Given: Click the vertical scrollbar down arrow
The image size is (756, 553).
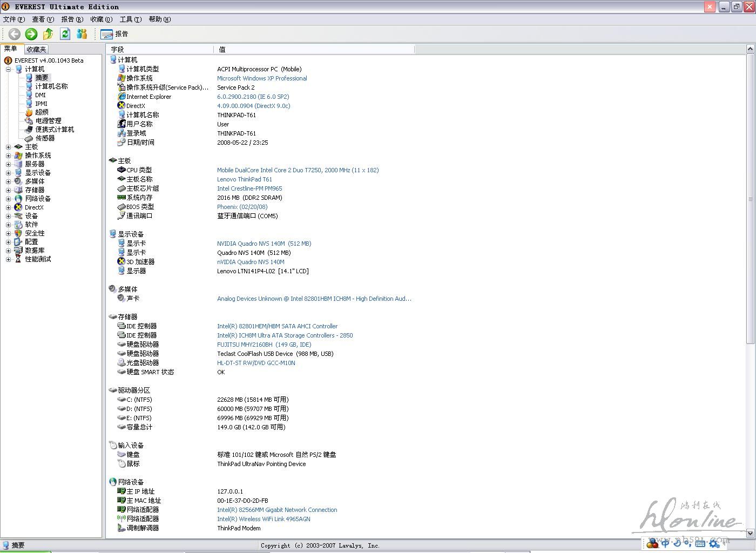Looking at the screenshot, I should pos(750,533).
